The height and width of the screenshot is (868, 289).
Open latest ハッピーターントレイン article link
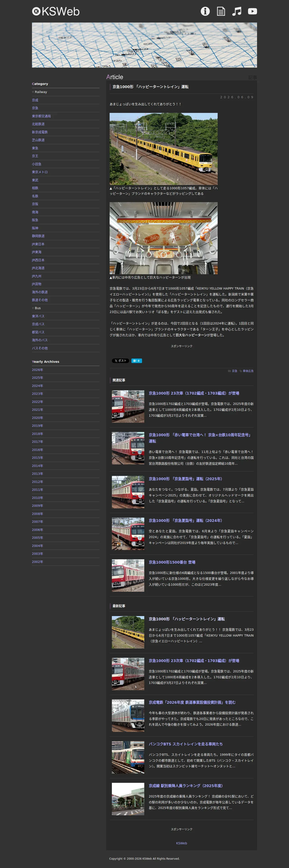(x=187, y=619)
